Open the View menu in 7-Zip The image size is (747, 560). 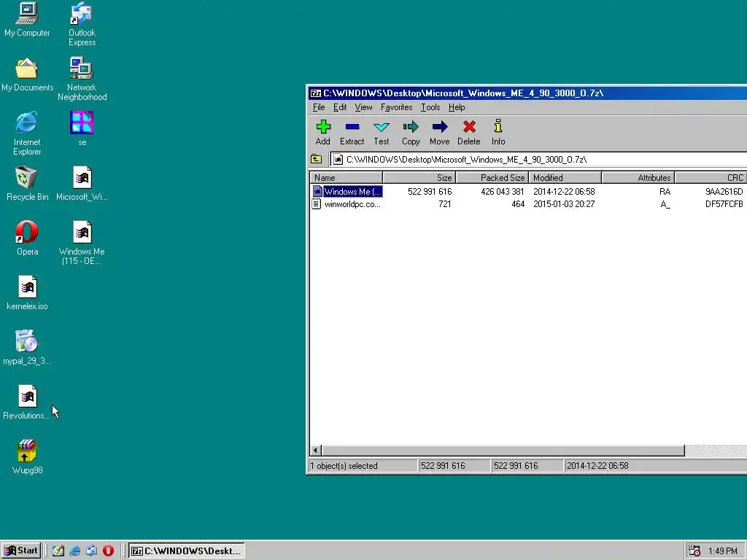tap(363, 107)
